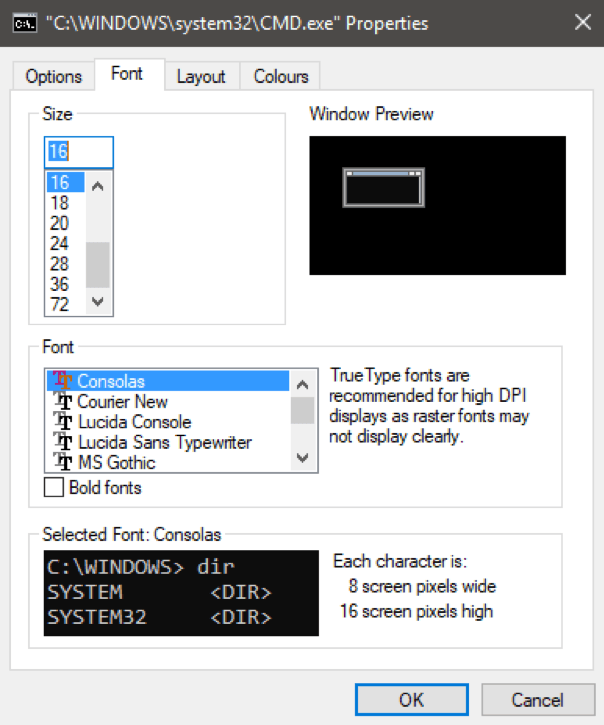The image size is (604, 725).
Task: Choose font size 20
Action: point(65,223)
